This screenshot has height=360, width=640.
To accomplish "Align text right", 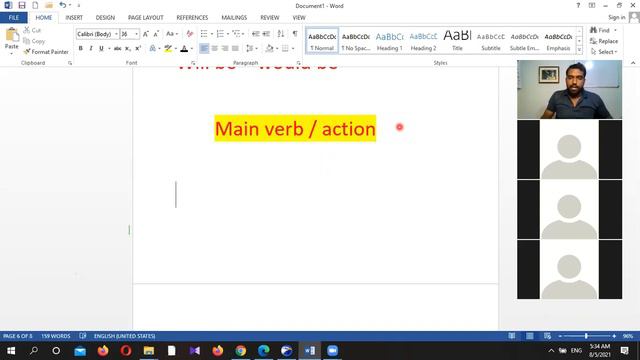I will coord(224,48).
